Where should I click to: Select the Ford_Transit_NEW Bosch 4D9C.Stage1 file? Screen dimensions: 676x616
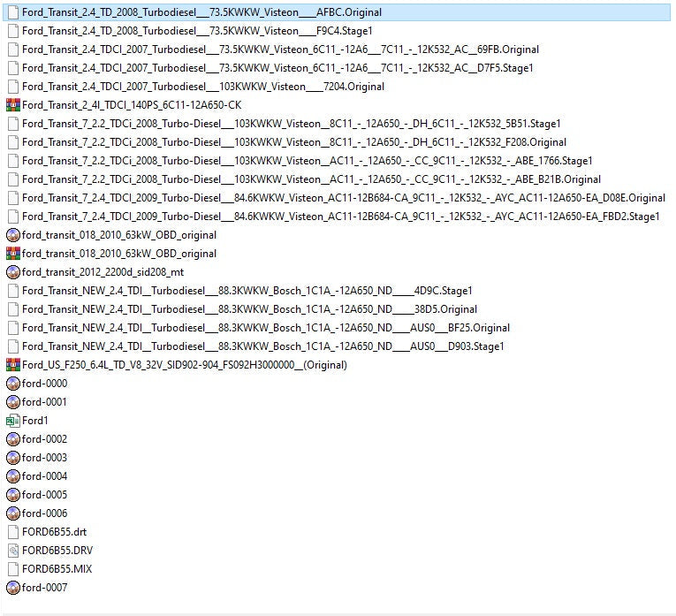[x=247, y=291]
